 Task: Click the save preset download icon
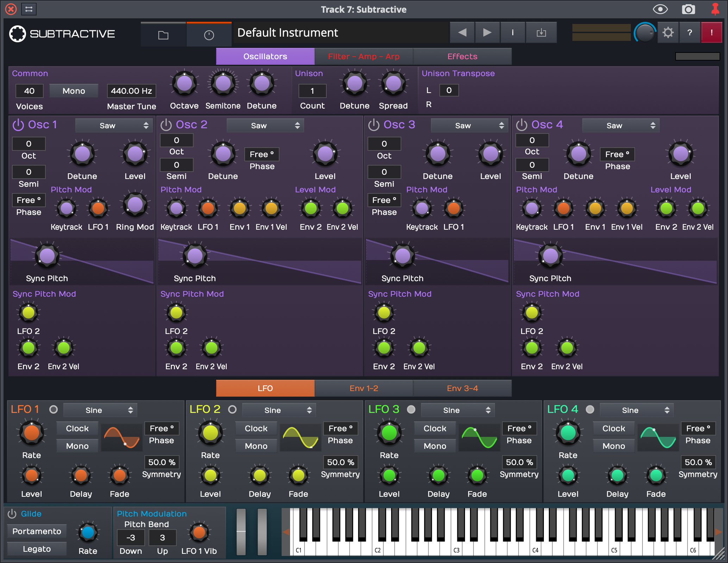pos(541,33)
